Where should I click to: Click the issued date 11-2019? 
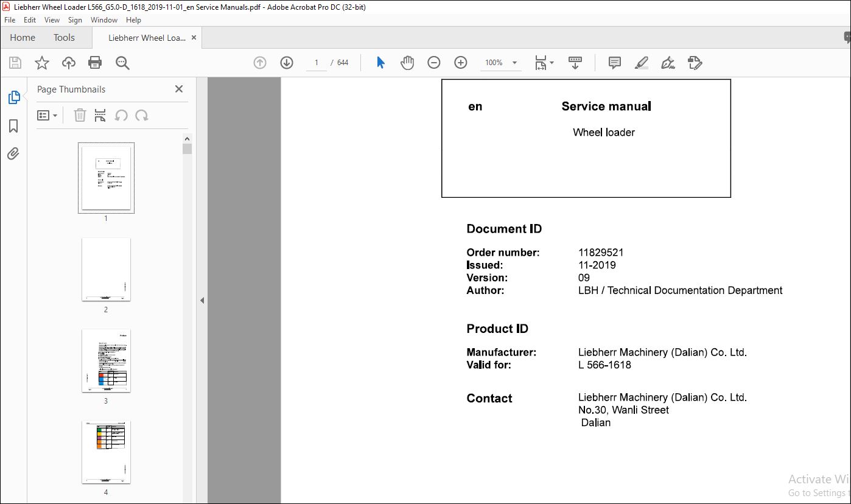click(597, 265)
